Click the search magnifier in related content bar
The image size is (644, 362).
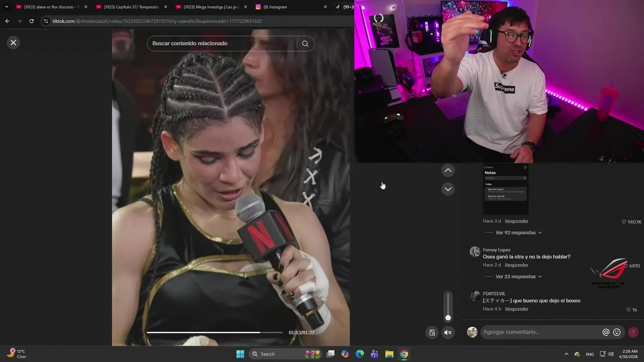pyautogui.click(x=305, y=43)
